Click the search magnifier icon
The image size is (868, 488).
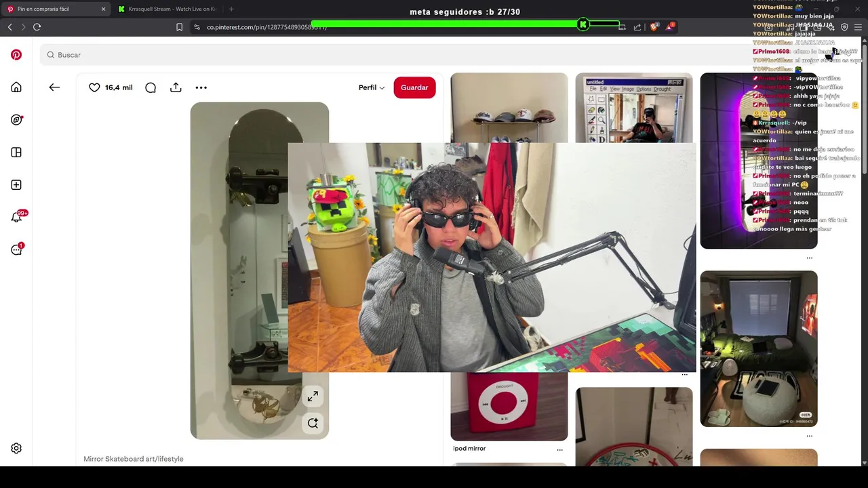tap(51, 55)
